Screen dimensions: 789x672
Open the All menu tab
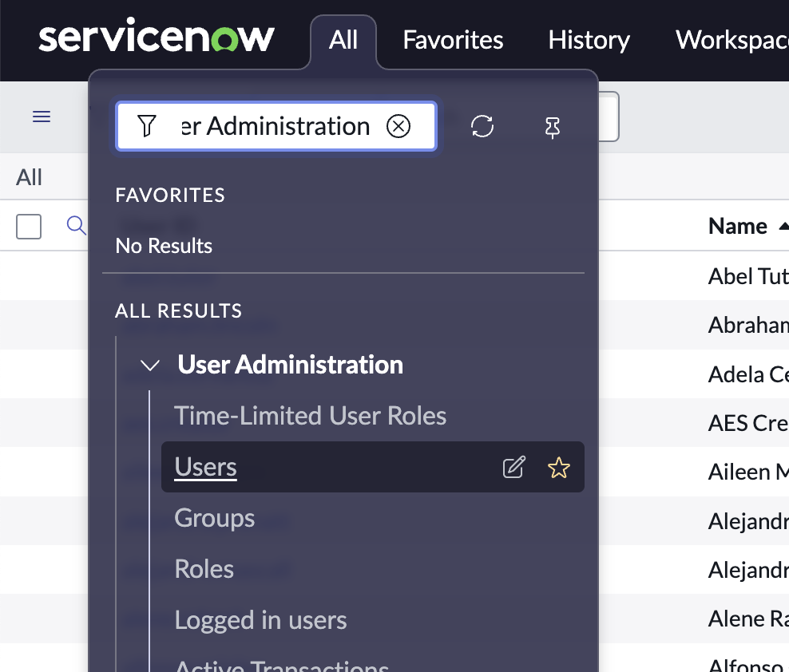[x=343, y=40]
